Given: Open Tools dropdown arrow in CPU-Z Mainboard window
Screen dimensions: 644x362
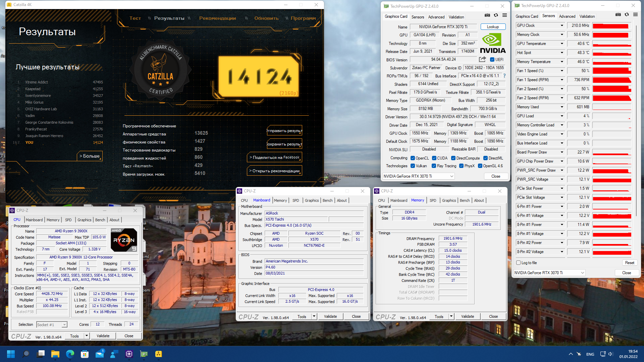Looking at the screenshot, I should click(x=314, y=316).
